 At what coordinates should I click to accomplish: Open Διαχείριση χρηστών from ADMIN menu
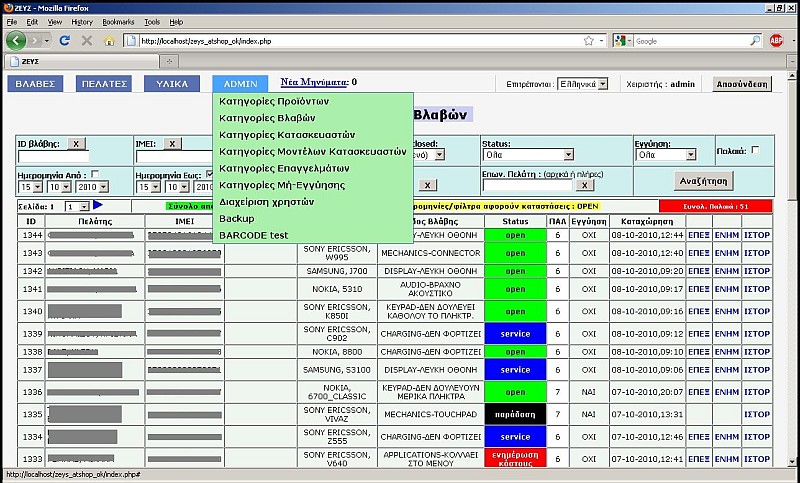(x=266, y=202)
